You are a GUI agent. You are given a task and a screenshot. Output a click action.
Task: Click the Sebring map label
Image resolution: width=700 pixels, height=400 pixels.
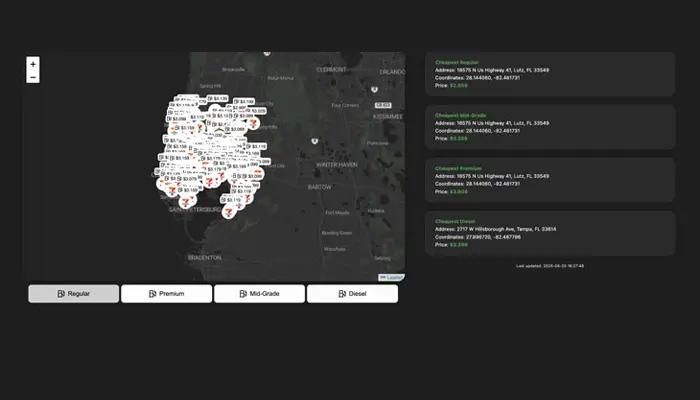(x=382, y=258)
